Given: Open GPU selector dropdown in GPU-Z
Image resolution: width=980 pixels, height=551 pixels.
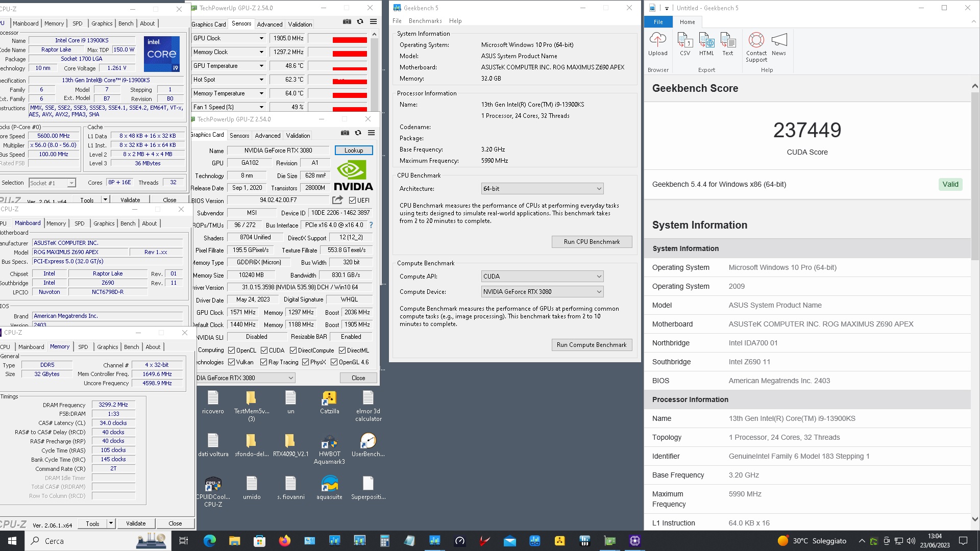Looking at the screenshot, I should (x=246, y=378).
